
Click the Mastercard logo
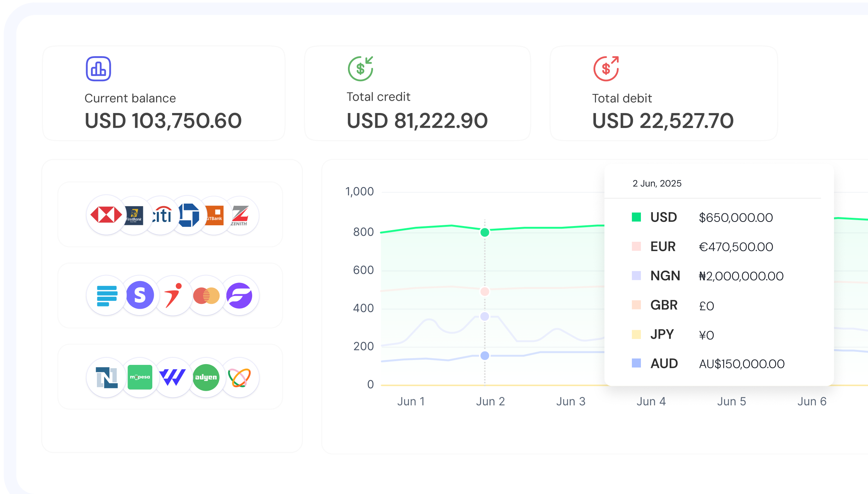click(206, 295)
